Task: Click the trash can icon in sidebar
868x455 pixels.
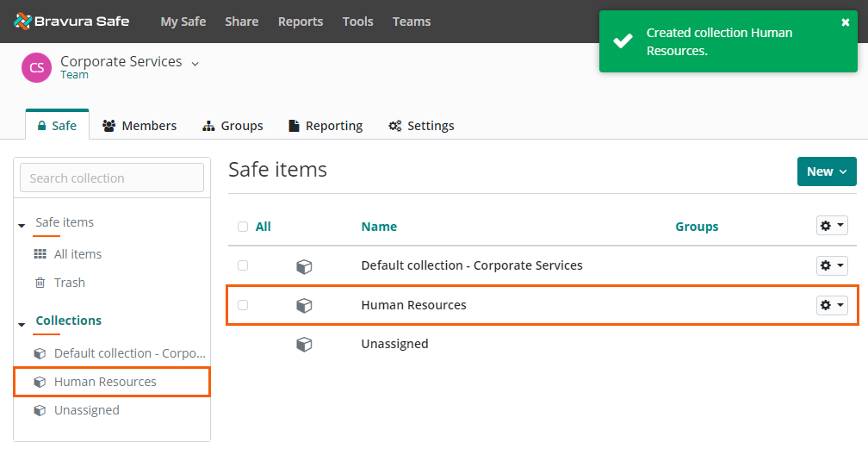Action: tap(40, 283)
